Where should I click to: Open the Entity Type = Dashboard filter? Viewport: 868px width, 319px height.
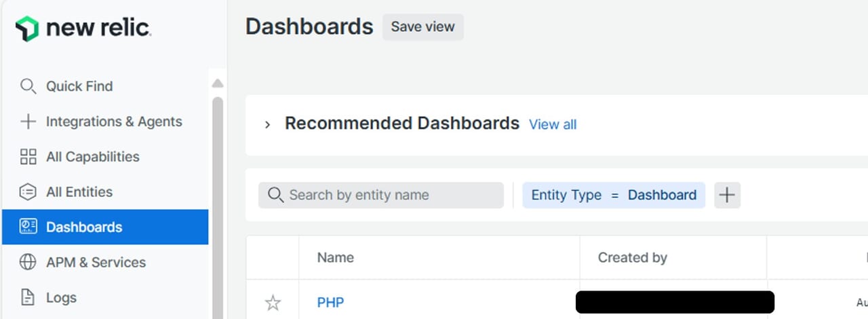coord(613,195)
